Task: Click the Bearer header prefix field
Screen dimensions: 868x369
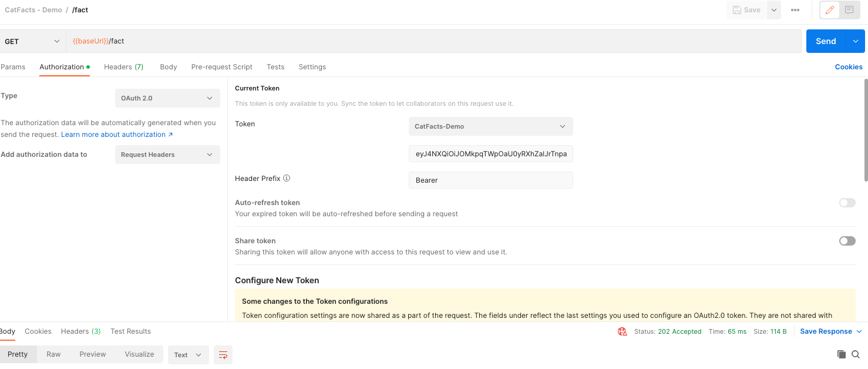Action: click(491, 180)
